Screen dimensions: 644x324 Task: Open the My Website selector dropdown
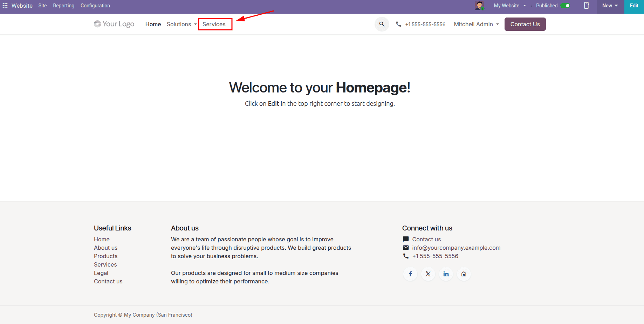click(510, 6)
